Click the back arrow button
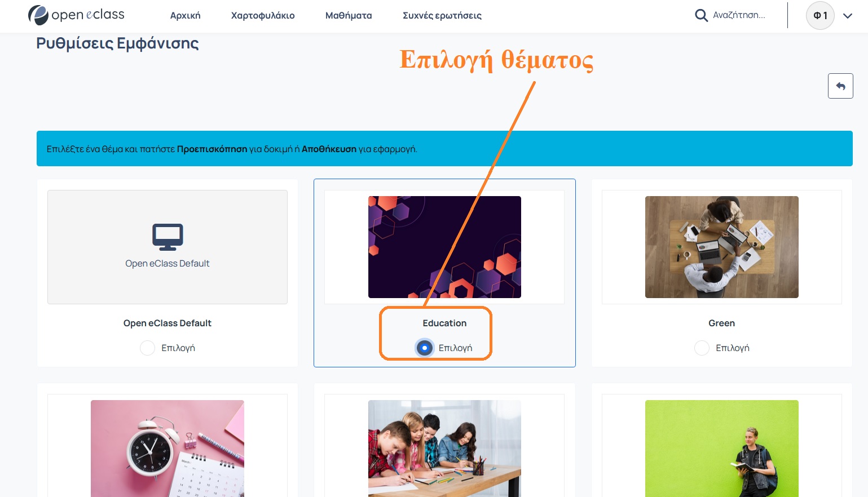Viewport: 868px width, 497px height. point(840,86)
